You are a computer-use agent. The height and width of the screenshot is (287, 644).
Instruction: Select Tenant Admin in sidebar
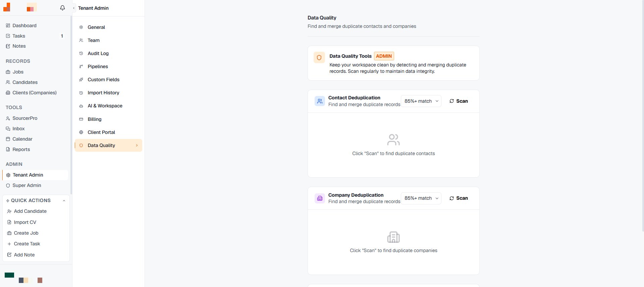[x=35, y=175]
